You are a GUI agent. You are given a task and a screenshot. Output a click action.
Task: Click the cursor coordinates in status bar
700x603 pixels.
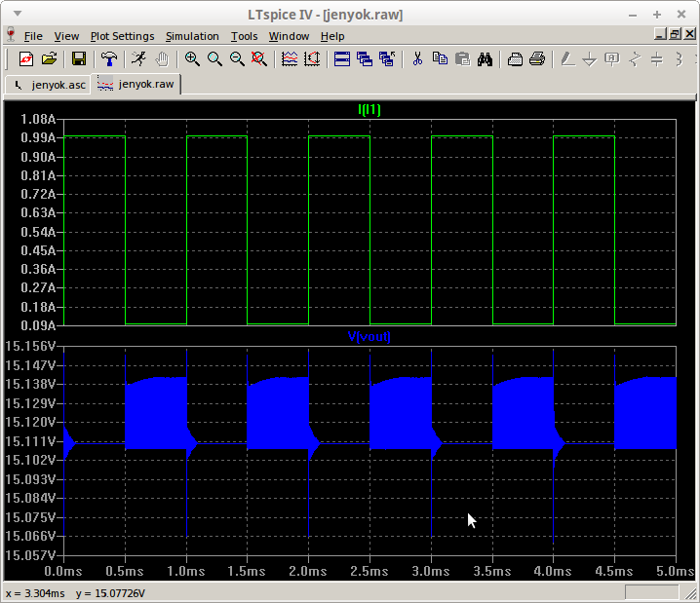coord(75,593)
